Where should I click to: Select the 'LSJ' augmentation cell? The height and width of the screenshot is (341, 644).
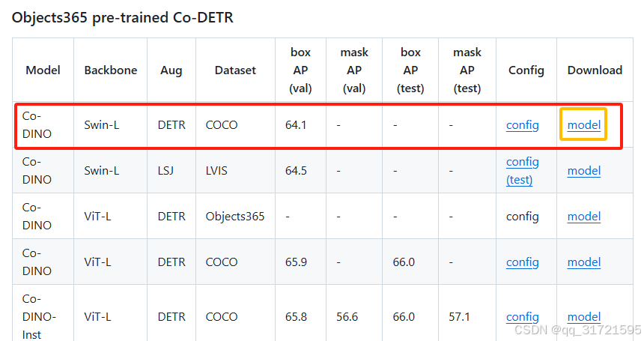(165, 171)
